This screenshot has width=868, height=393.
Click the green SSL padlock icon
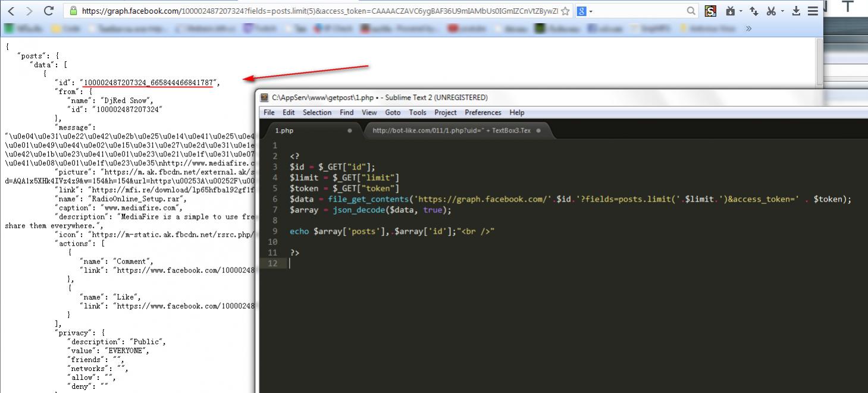point(73,11)
